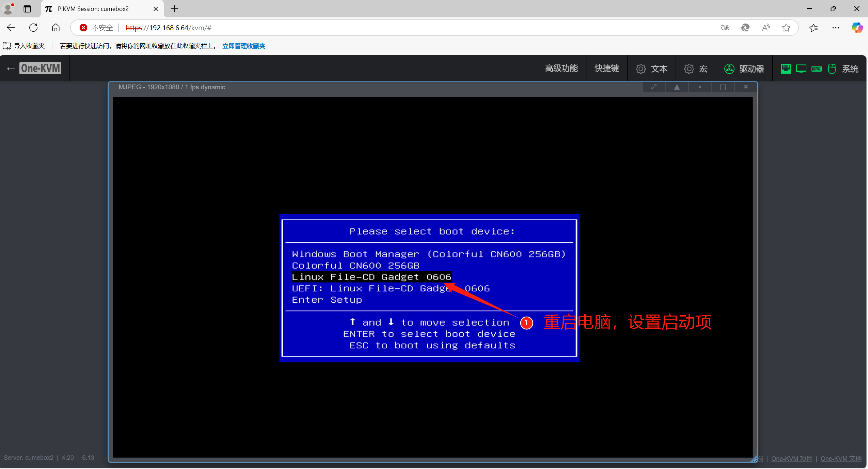
Task: Click the 不安全 security warning indicator
Action: [x=96, y=28]
